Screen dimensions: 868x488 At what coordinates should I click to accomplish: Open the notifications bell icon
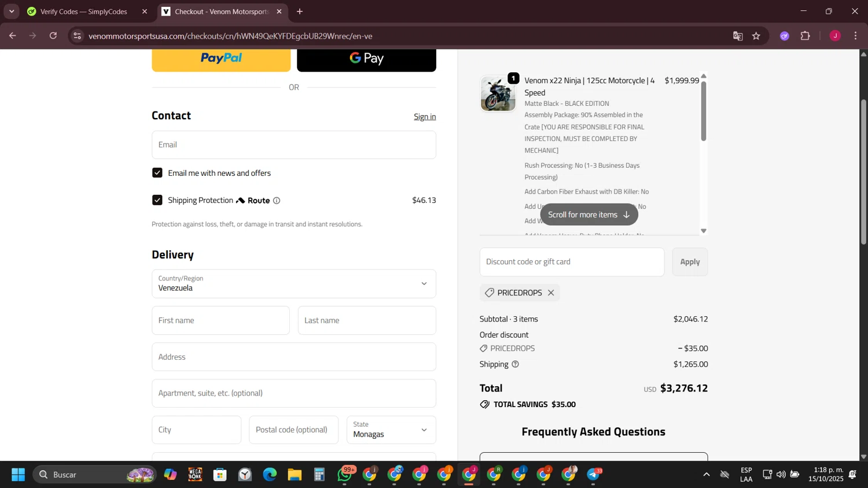click(x=853, y=475)
